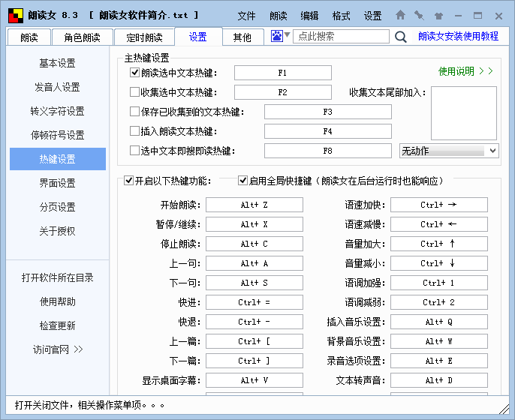Enable 保存已收集到的文本热键 checkbox

pos(134,112)
